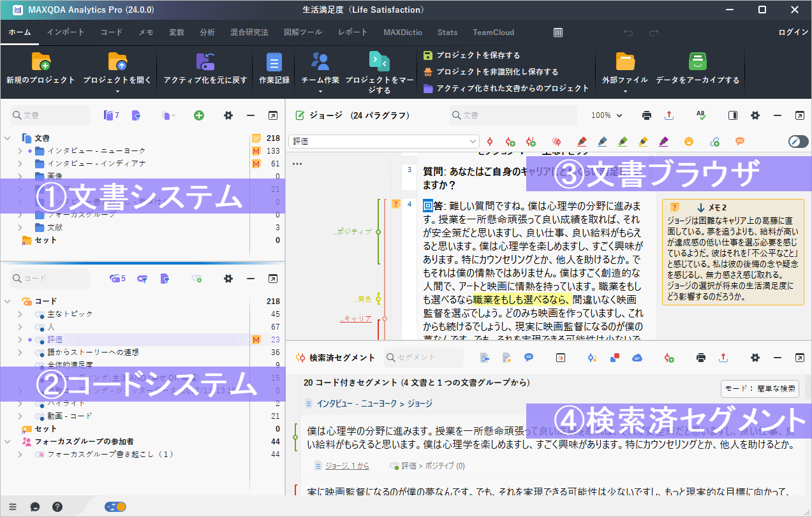Open the Logbook (作業記録) icon
The width and height of the screenshot is (812, 517).
[x=274, y=62]
